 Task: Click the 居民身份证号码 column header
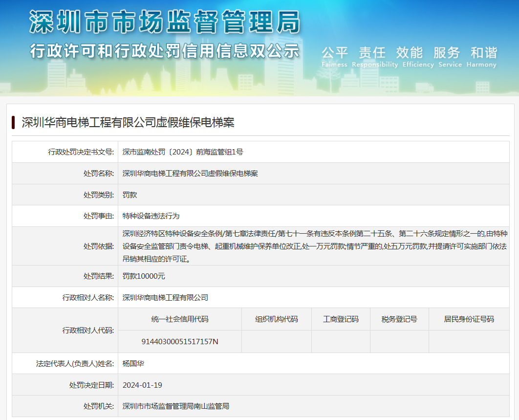(x=469, y=319)
